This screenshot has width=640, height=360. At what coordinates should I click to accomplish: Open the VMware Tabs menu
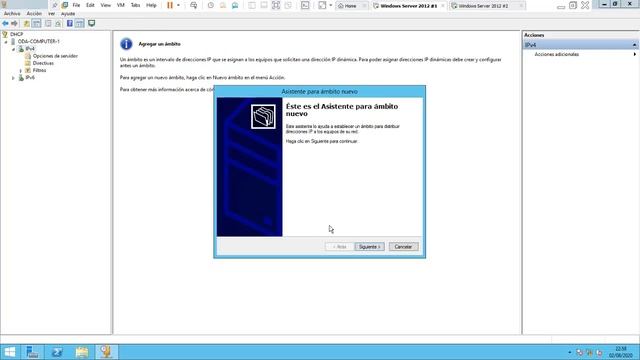pyautogui.click(x=135, y=5)
